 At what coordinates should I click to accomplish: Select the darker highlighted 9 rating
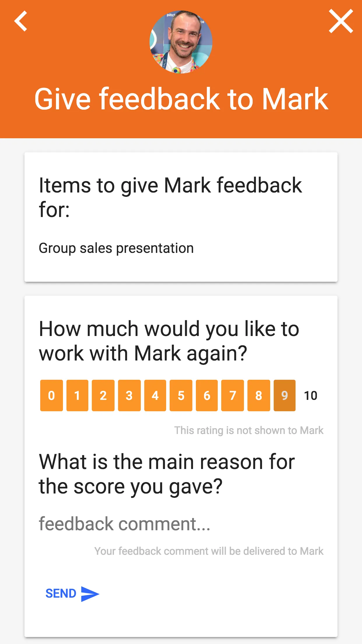[x=284, y=395]
